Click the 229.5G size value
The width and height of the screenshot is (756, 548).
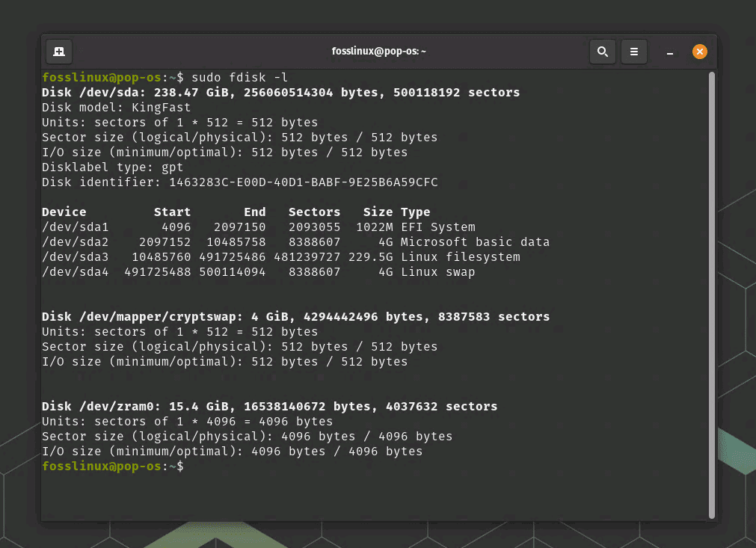tap(370, 256)
